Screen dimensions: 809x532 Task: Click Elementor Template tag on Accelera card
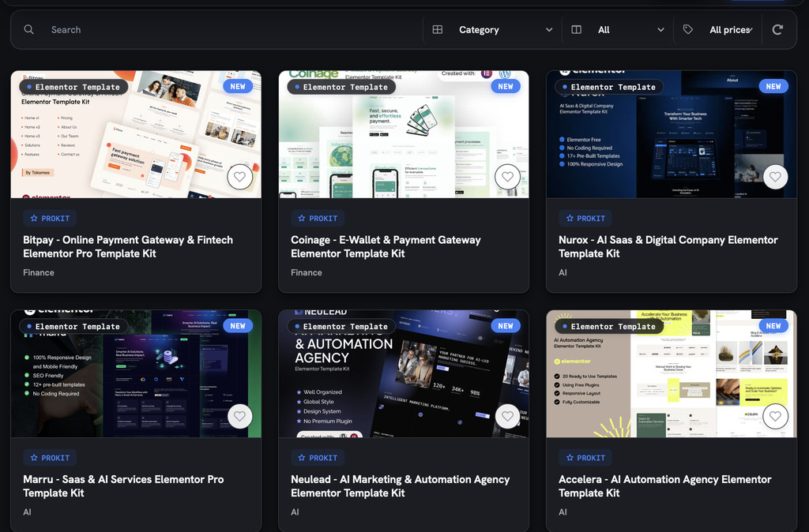pyautogui.click(x=609, y=326)
